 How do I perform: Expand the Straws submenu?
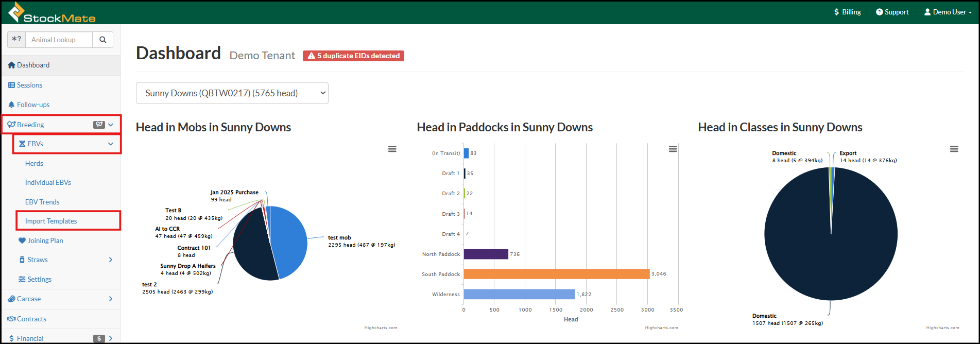[110, 260]
